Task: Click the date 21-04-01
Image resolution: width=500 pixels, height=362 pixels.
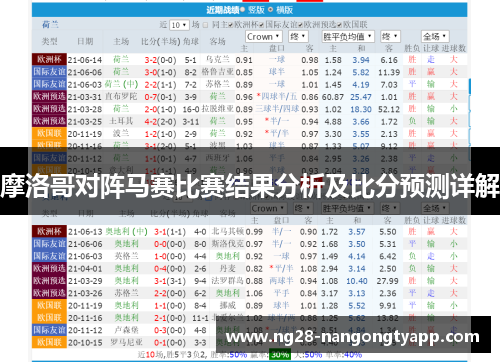Action: click(x=85, y=269)
